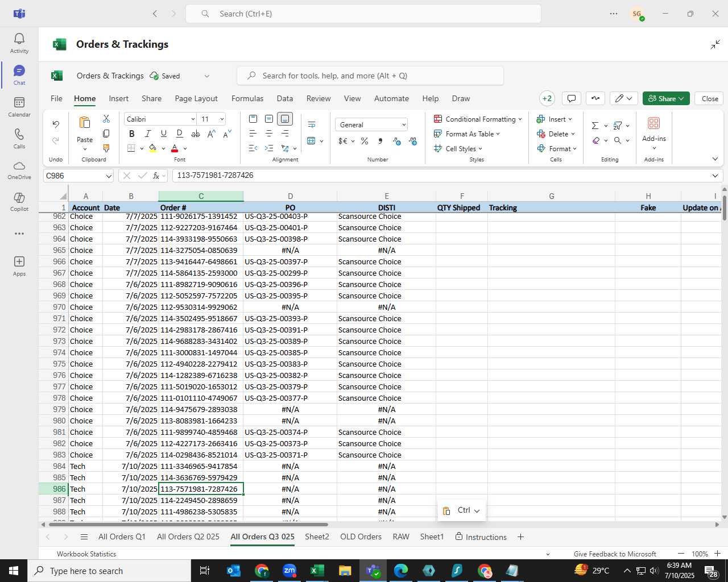The image size is (728, 582).
Task: Open Copilot in the Teams sidebar
Action: [19, 201]
